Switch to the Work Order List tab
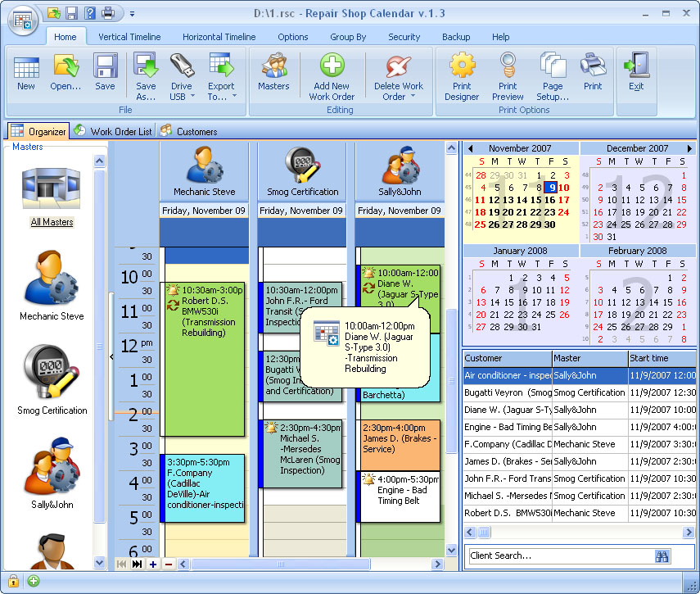This screenshot has height=594, width=700. [x=113, y=130]
